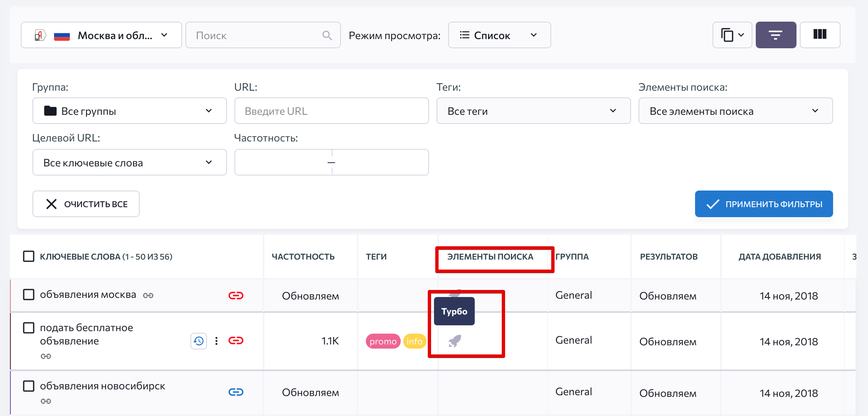This screenshot has width=868, height=416.
Task: Expand the Все группы dropdown
Action: 130,111
